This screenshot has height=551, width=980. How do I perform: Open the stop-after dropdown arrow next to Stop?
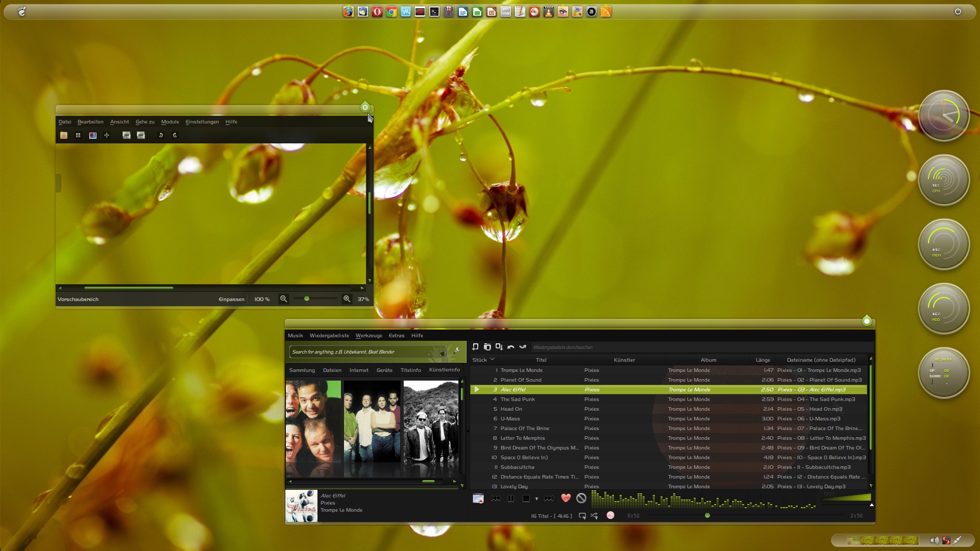tap(536, 499)
